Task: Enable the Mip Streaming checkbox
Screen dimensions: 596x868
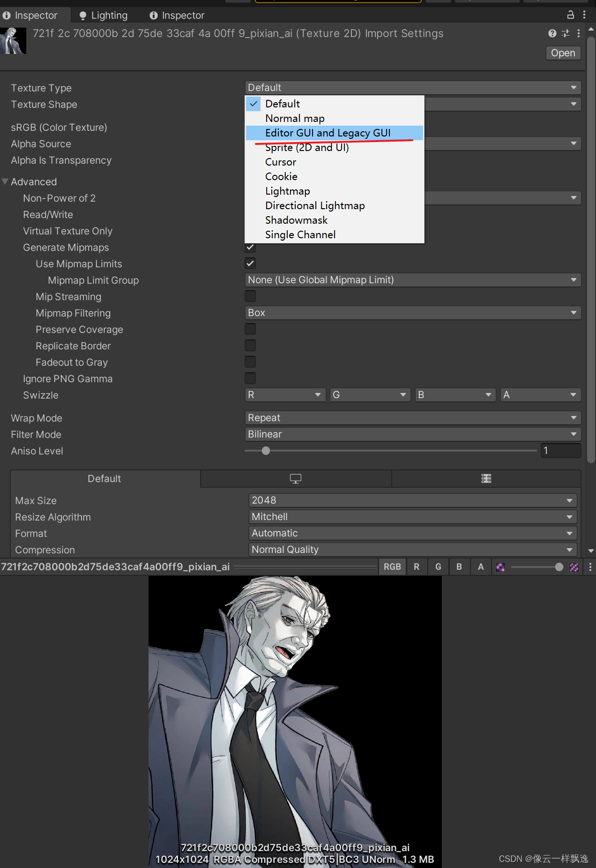Action: [x=250, y=296]
